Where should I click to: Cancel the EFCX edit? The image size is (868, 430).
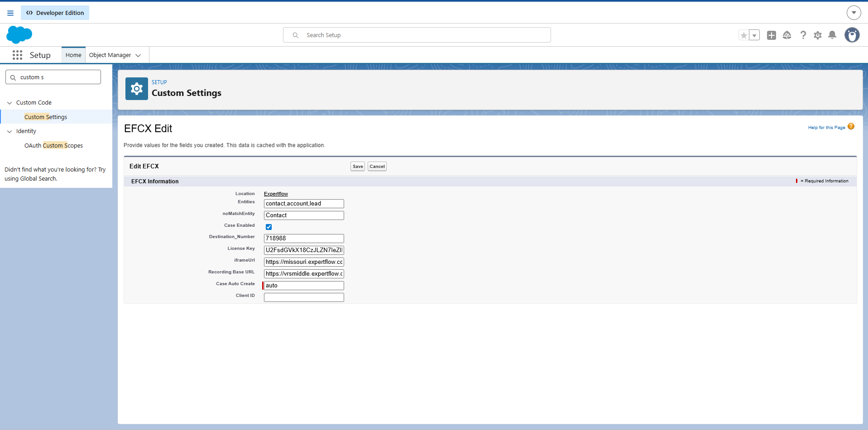pos(377,167)
